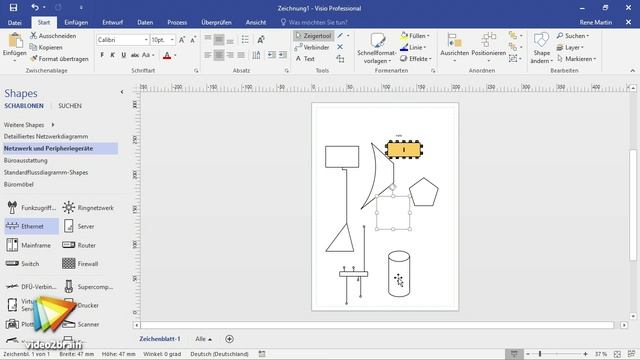The height and width of the screenshot is (360, 640).
Task: Click the bullet list icon
Action: (245, 39)
